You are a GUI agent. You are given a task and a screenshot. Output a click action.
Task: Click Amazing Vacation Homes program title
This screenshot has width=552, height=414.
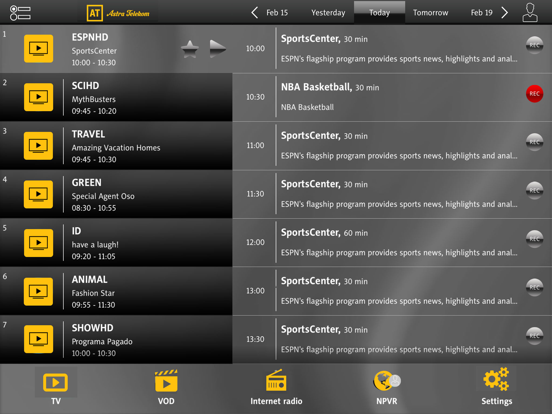116,148
